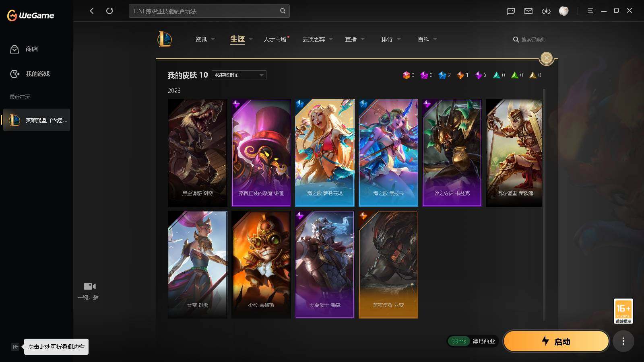The height and width of the screenshot is (362, 644).
Task: Collapse the sidebar with arrow icon
Action: [x=15, y=347]
